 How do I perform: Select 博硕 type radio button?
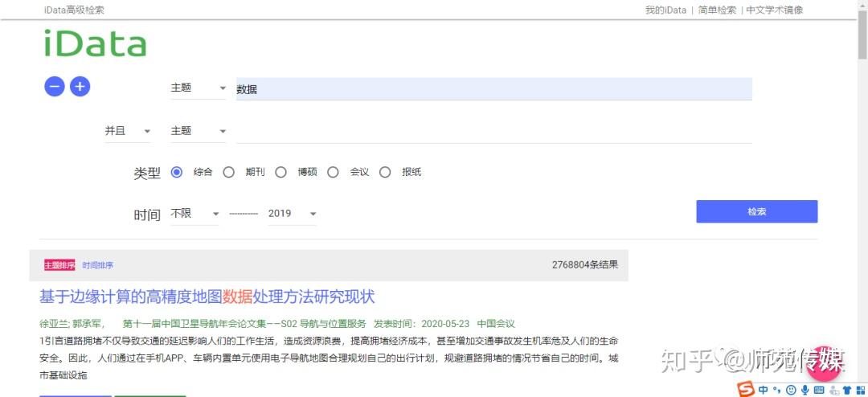(280, 172)
